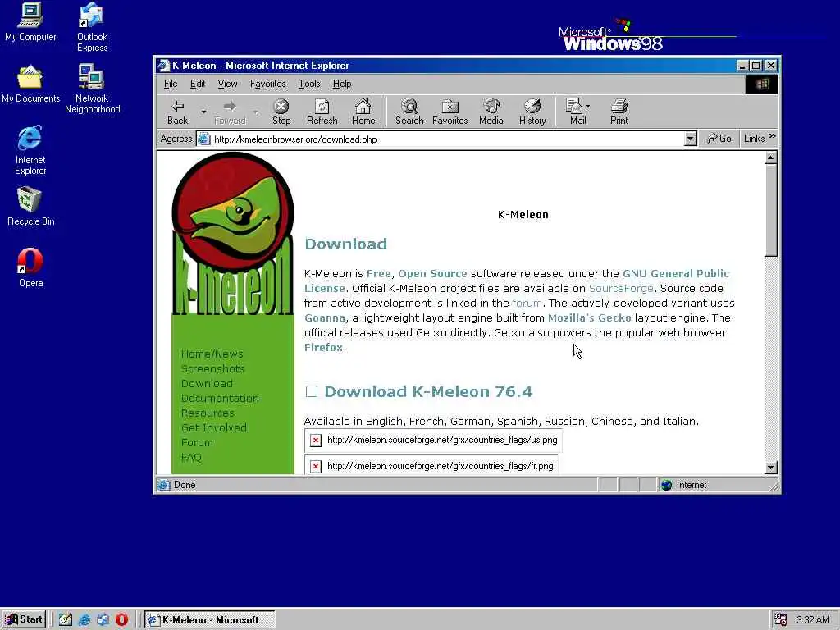The height and width of the screenshot is (630, 840).
Task: Click the Go button
Action: tap(719, 139)
